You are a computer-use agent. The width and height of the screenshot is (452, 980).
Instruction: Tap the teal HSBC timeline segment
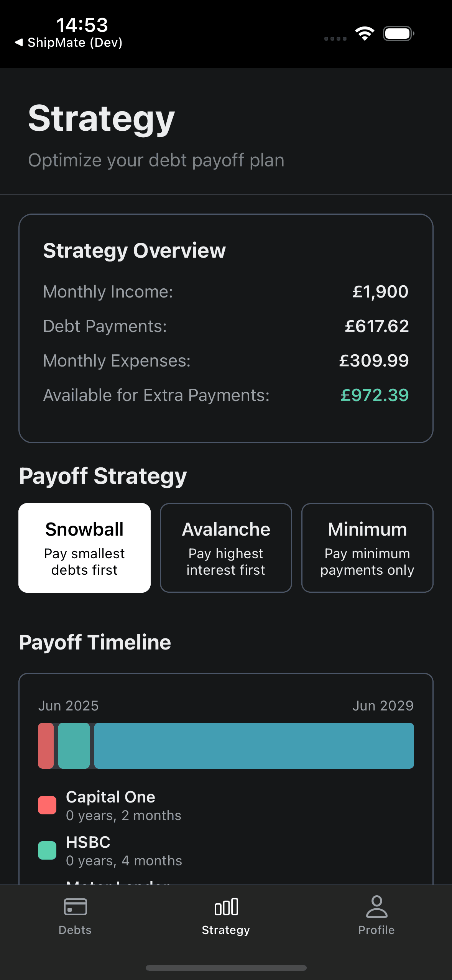click(x=74, y=745)
